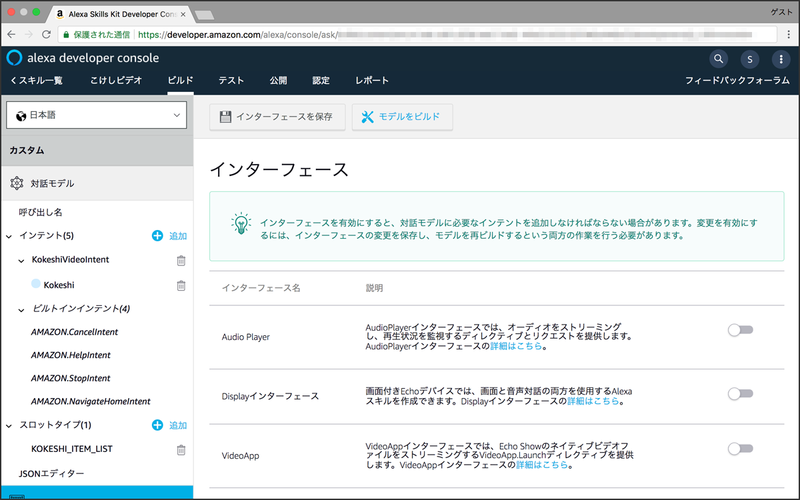Viewport: 800px width, 500px height.
Task: Switch to the レポート tab
Action: click(372, 80)
